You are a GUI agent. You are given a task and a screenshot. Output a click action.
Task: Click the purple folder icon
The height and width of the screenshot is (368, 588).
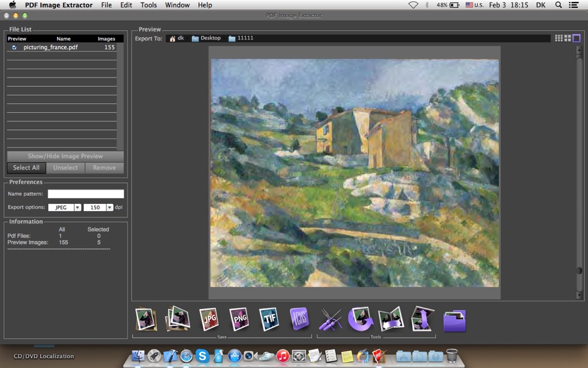[454, 320]
